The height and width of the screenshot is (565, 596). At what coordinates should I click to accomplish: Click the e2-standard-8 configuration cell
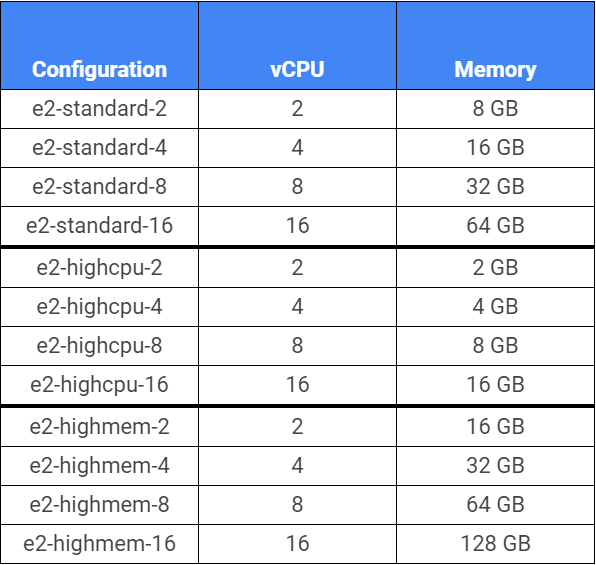[99, 187]
